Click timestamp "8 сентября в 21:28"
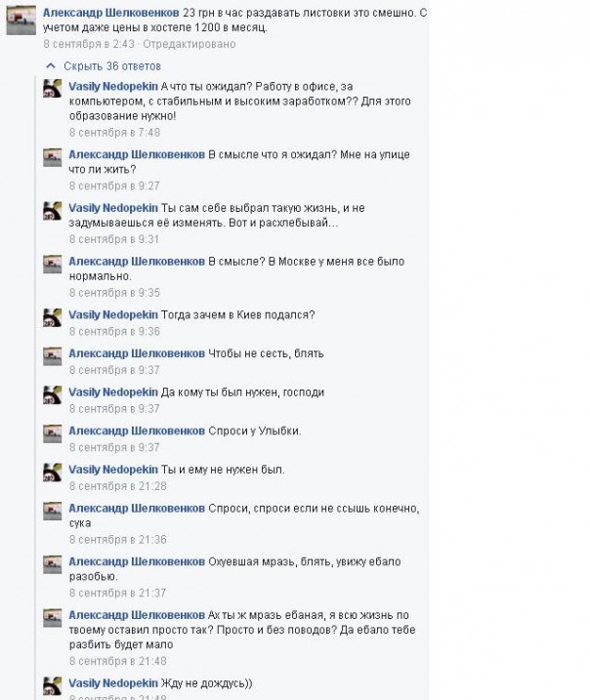The width and height of the screenshot is (590, 700). [118, 486]
